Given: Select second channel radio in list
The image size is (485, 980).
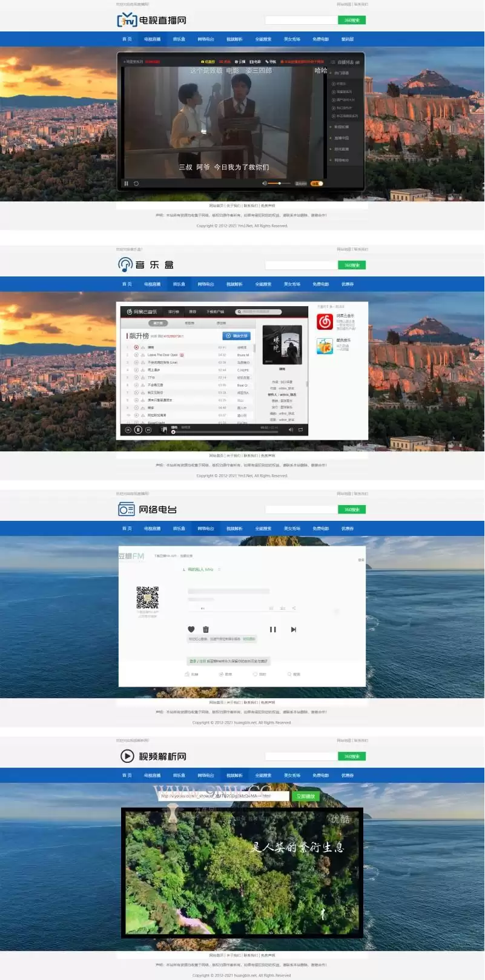Looking at the screenshot, I should (334, 92).
